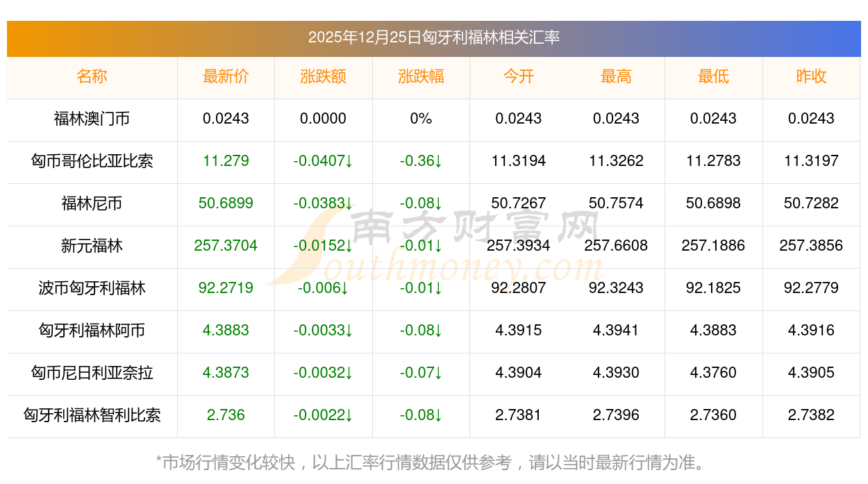Screen dimensions: 868x484
Task: Select low value 11.2783
Action: [x=713, y=161]
